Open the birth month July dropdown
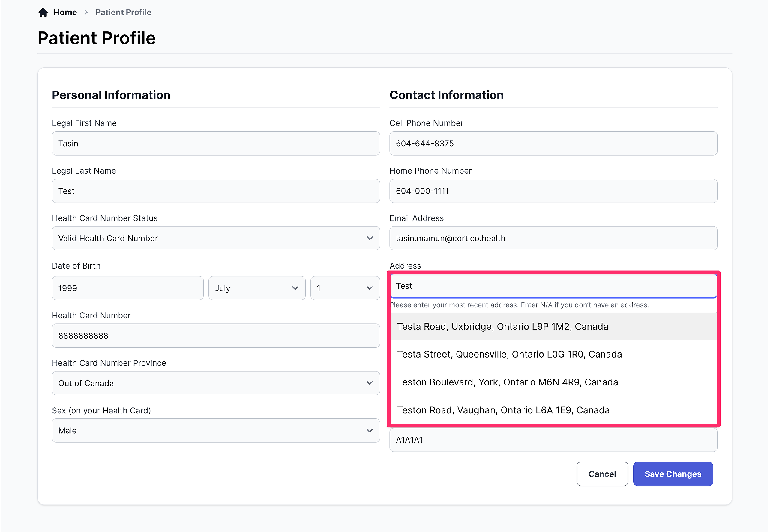 [x=256, y=288]
